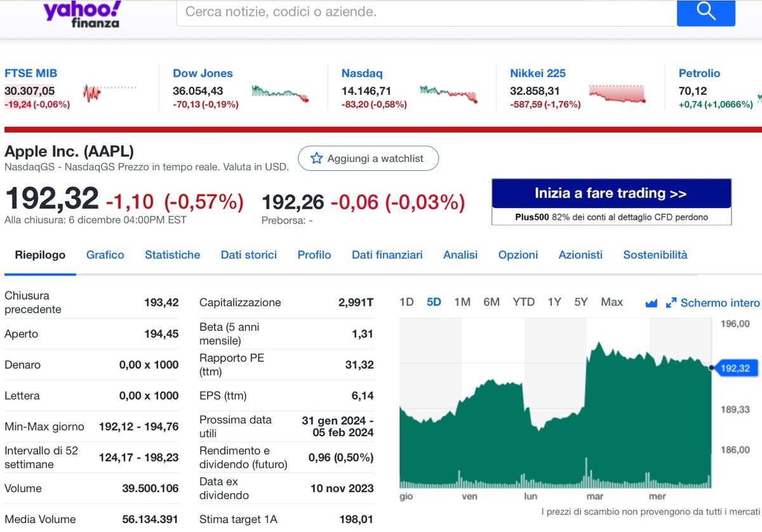The height and width of the screenshot is (532, 762).
Task: Open the Statistiche tab
Action: click(172, 255)
